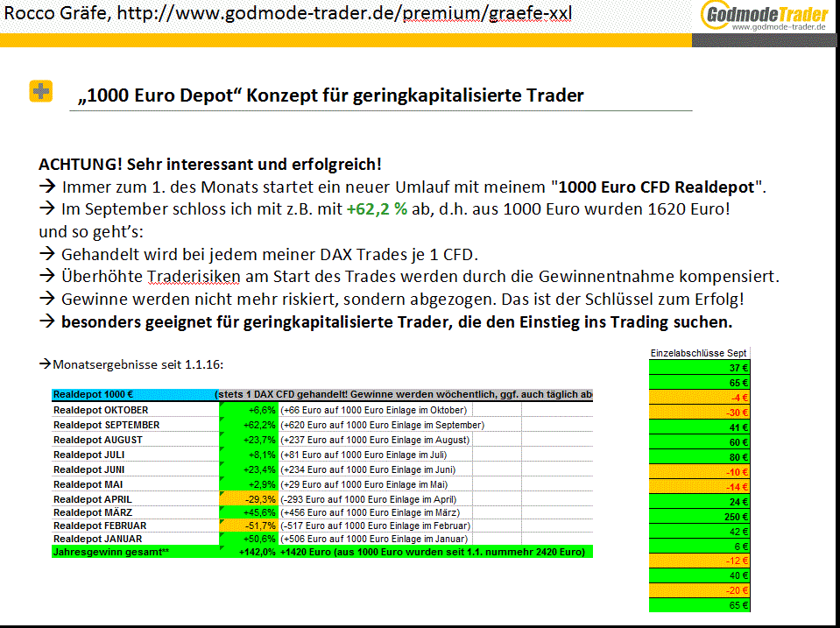
Task: Select the "Realdepot JANUAR" row label
Action: (97, 539)
